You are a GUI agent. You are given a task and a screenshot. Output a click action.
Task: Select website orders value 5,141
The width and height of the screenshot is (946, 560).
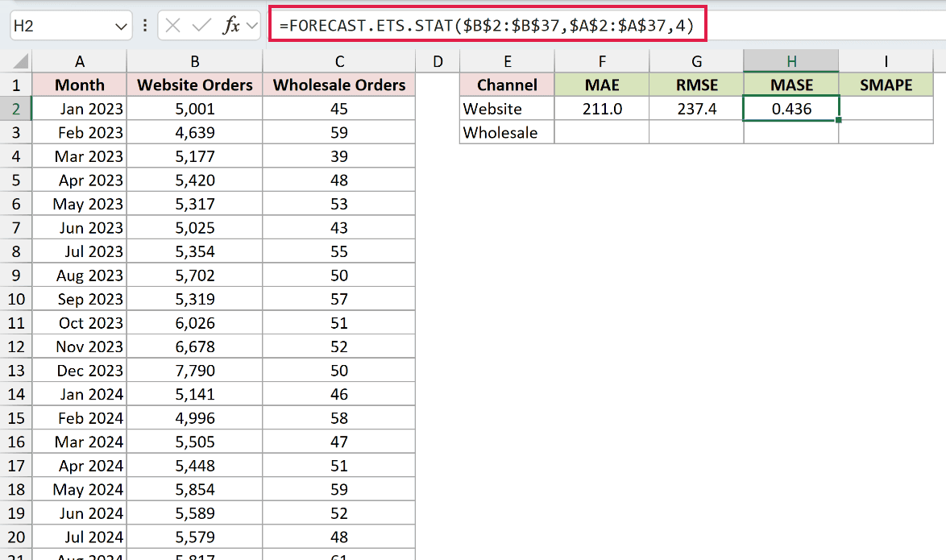[x=195, y=394]
